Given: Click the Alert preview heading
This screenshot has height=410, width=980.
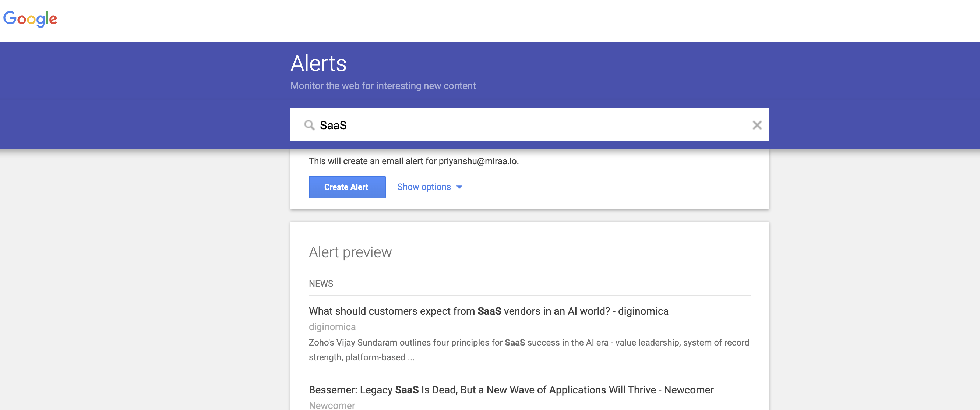Looking at the screenshot, I should [350, 252].
